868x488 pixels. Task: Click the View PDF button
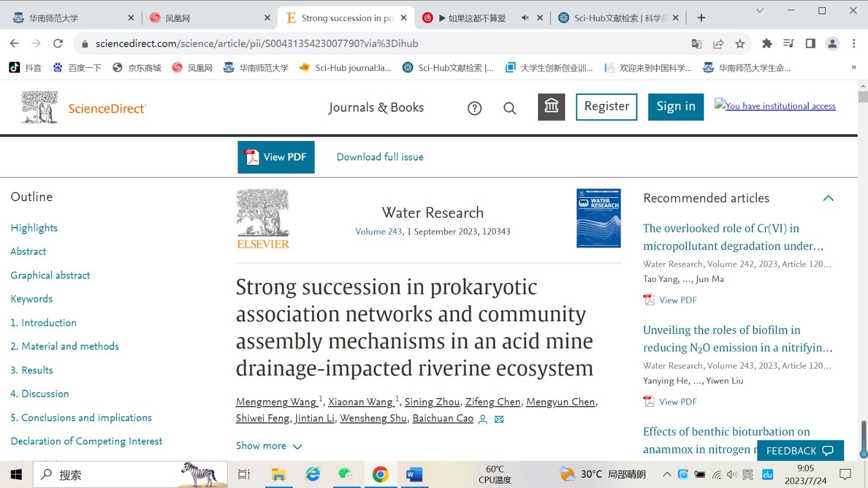[x=276, y=157]
